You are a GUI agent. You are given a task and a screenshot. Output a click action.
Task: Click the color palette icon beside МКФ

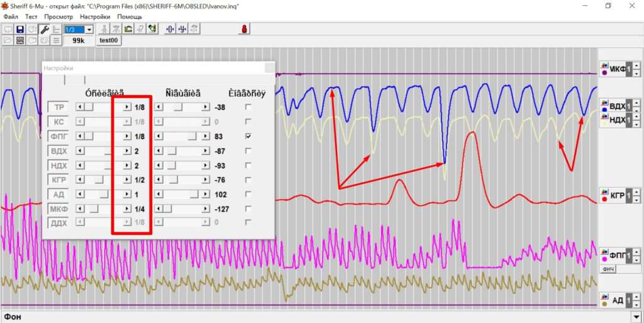click(x=605, y=66)
